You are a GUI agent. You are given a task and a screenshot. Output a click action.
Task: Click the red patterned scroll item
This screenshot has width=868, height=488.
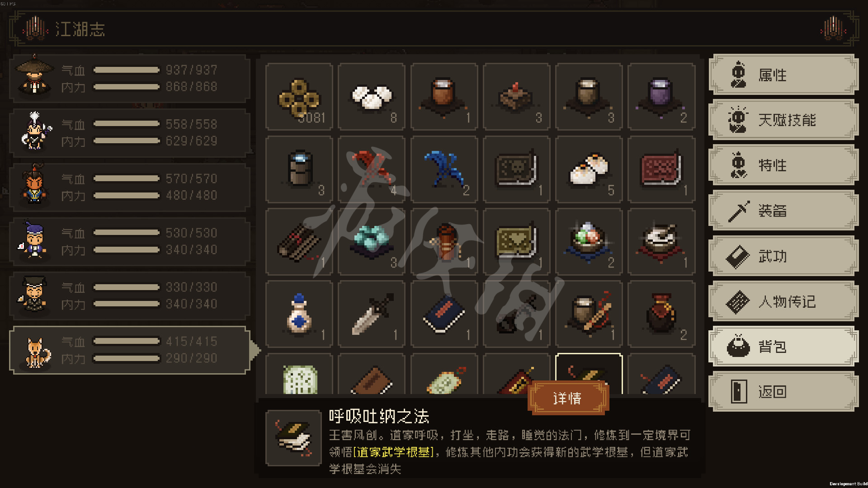[661, 169]
